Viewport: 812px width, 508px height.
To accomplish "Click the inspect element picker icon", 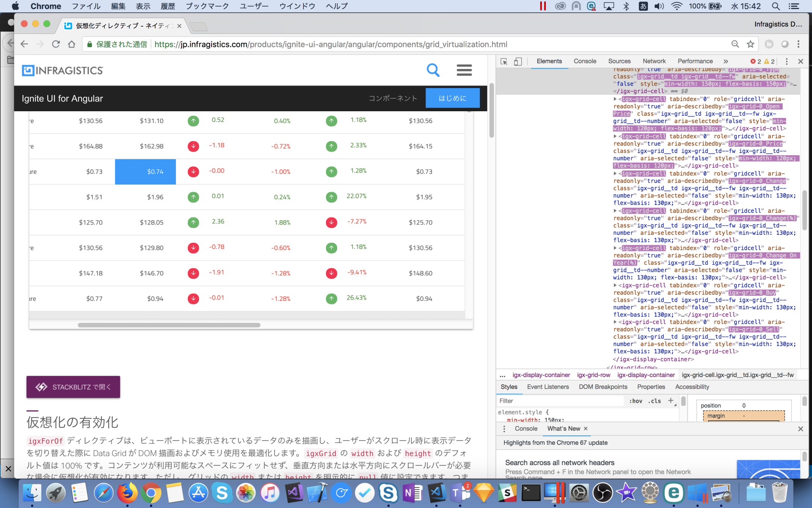I will [x=504, y=61].
